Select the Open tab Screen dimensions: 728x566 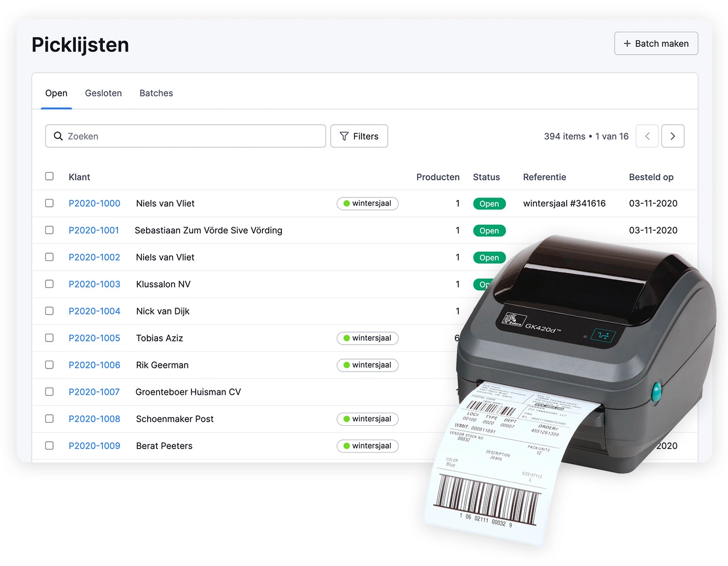click(56, 93)
